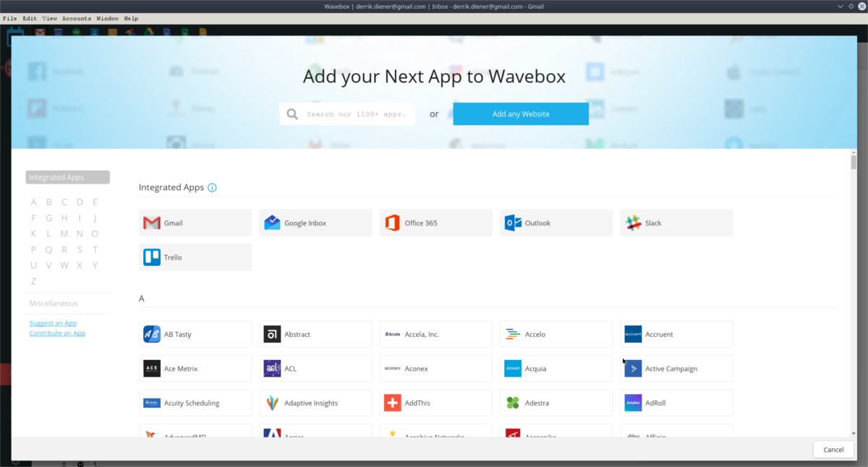
Task: Cancel the app picker dialog
Action: point(833,449)
